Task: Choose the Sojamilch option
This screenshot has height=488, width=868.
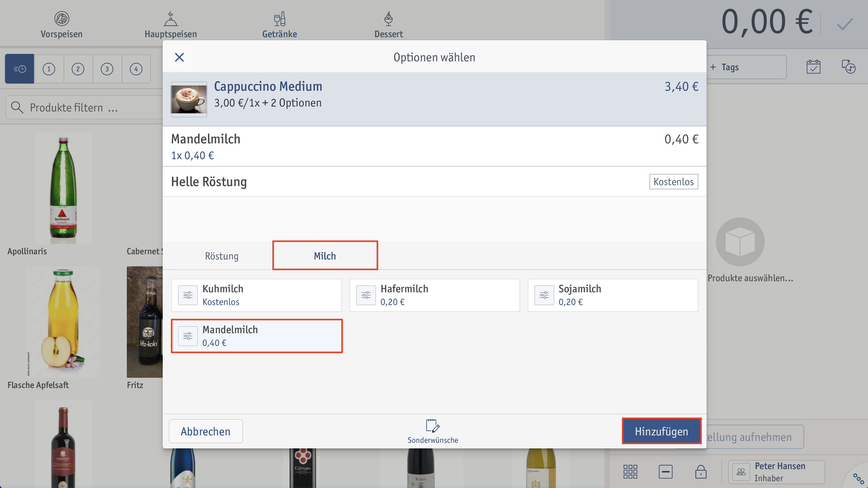Action: pyautogui.click(x=612, y=295)
